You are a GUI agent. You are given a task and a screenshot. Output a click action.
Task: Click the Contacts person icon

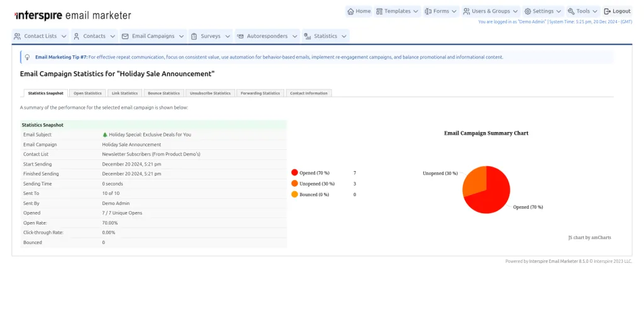76,36
